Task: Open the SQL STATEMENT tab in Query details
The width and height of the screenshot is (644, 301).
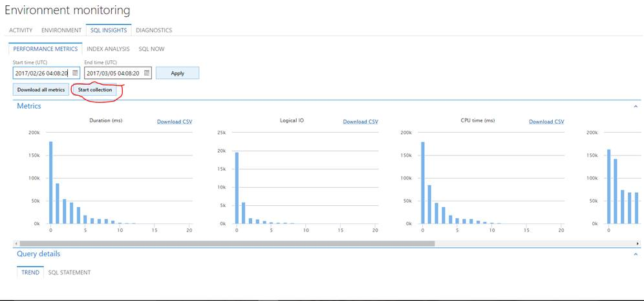Action: coord(69,273)
